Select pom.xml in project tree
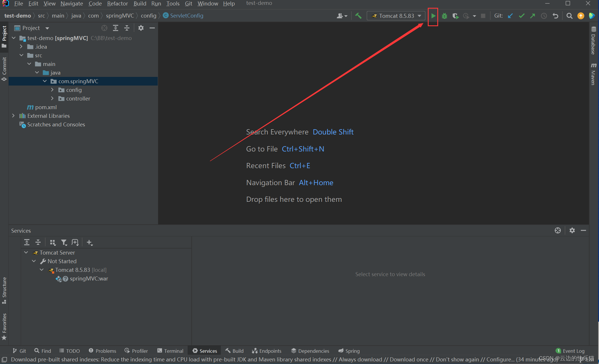The width and height of the screenshot is (599, 364). tap(46, 107)
